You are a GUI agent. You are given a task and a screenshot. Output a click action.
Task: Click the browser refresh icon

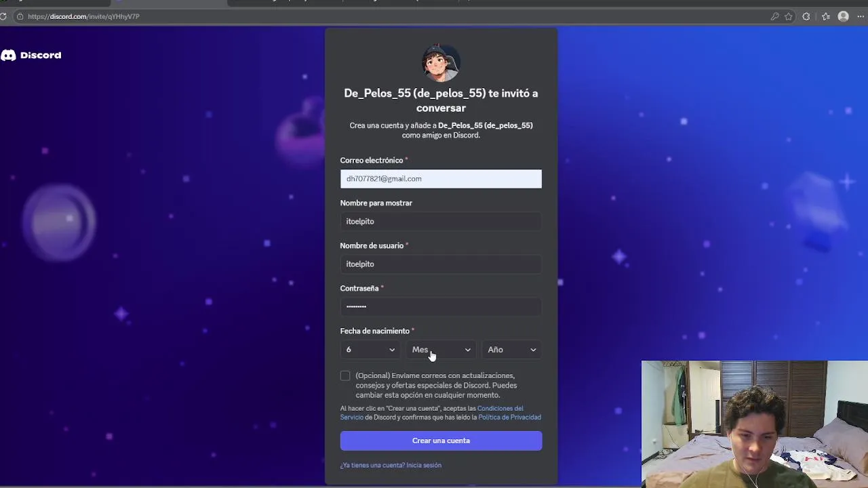[3, 16]
